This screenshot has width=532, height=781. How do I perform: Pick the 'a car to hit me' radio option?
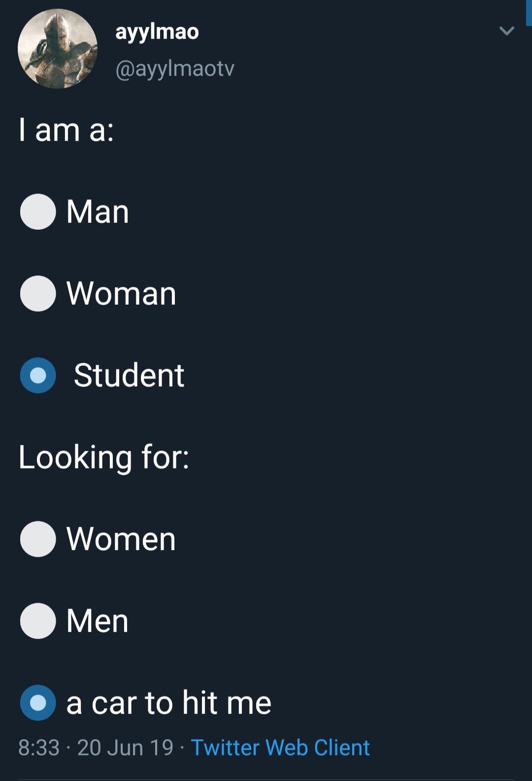(x=38, y=703)
